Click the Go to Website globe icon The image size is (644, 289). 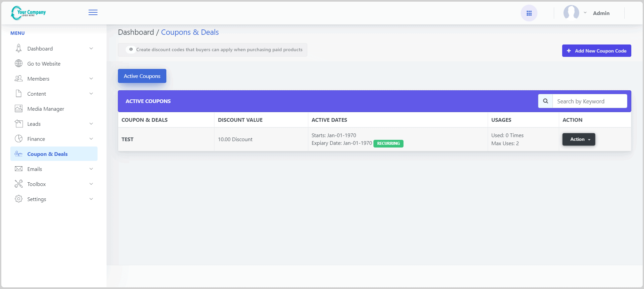(x=19, y=64)
